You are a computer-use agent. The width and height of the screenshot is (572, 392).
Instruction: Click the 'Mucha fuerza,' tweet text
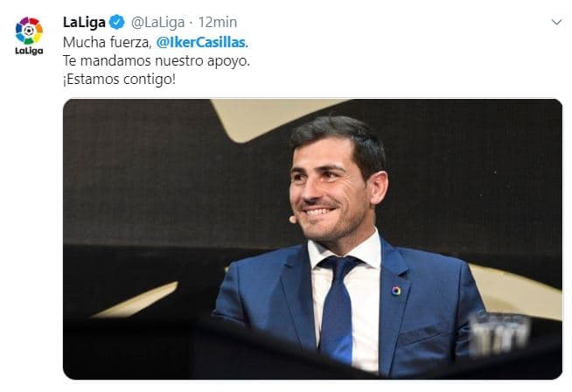tap(108, 42)
